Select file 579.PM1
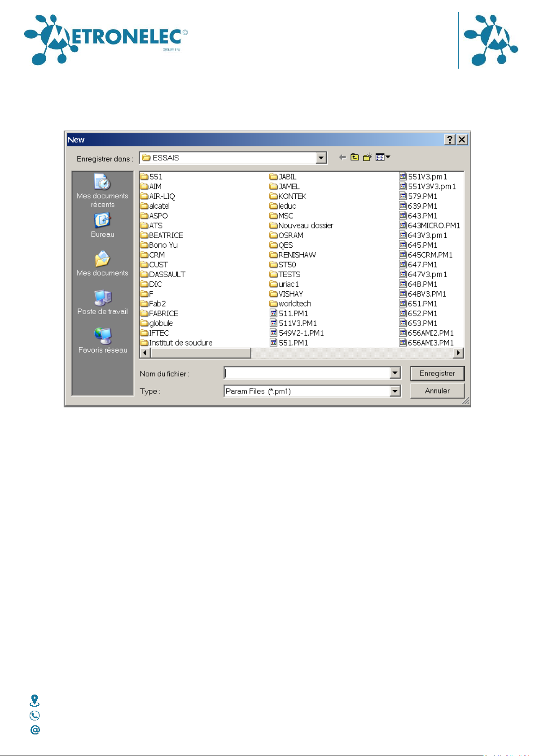This screenshot has height=756, width=535. (x=418, y=197)
